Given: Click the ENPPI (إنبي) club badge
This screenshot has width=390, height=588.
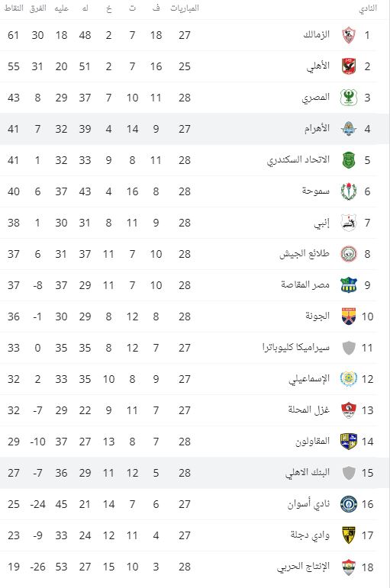Looking at the screenshot, I should (x=349, y=223).
